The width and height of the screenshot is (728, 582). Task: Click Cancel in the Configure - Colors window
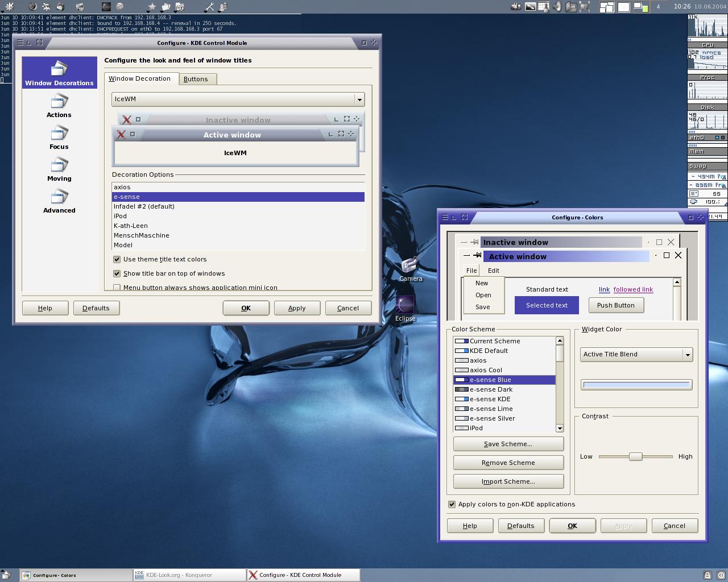(675, 526)
